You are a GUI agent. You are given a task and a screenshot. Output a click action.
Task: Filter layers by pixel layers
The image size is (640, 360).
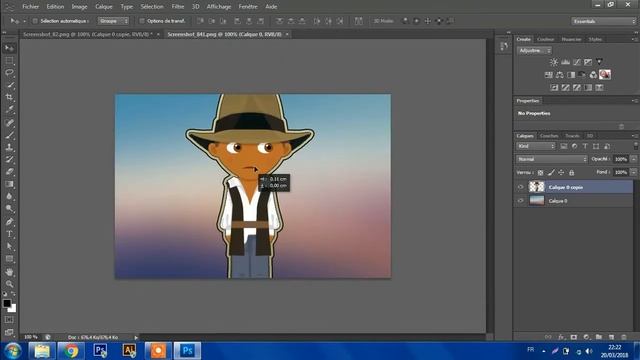pos(564,146)
